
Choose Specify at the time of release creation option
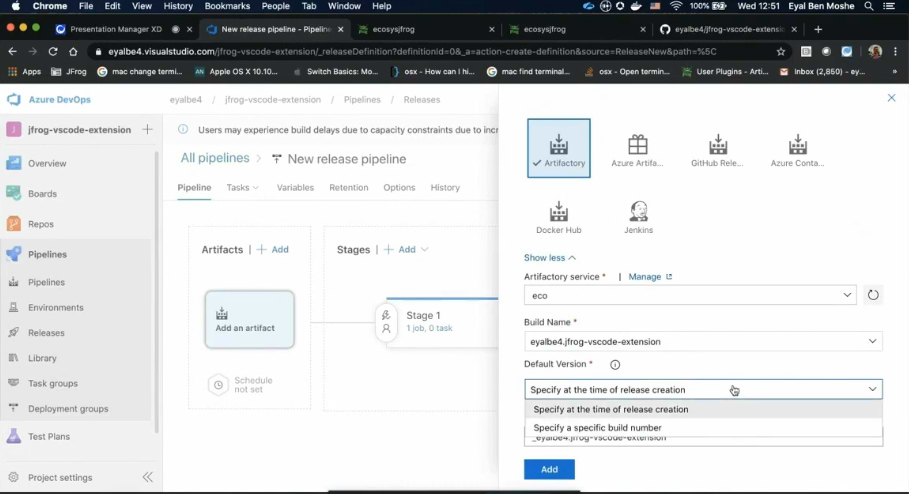tap(703, 409)
